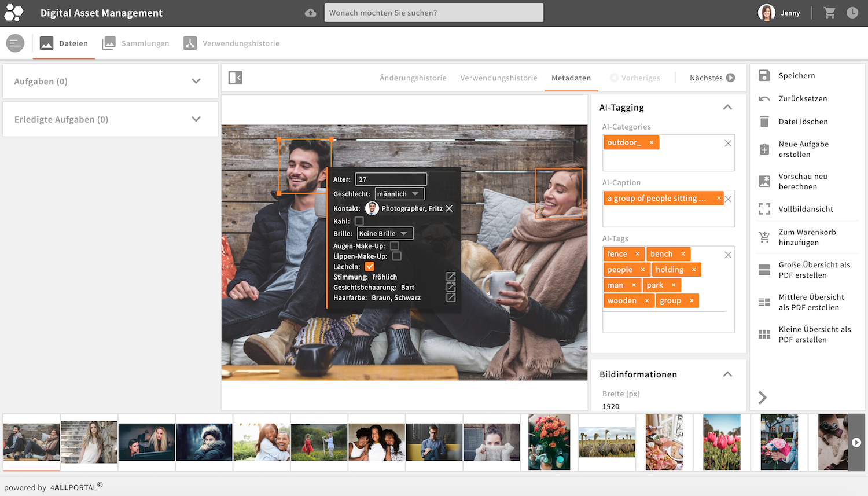Click the Speichern save icon
Screen dimensions: 868x496
764,75
